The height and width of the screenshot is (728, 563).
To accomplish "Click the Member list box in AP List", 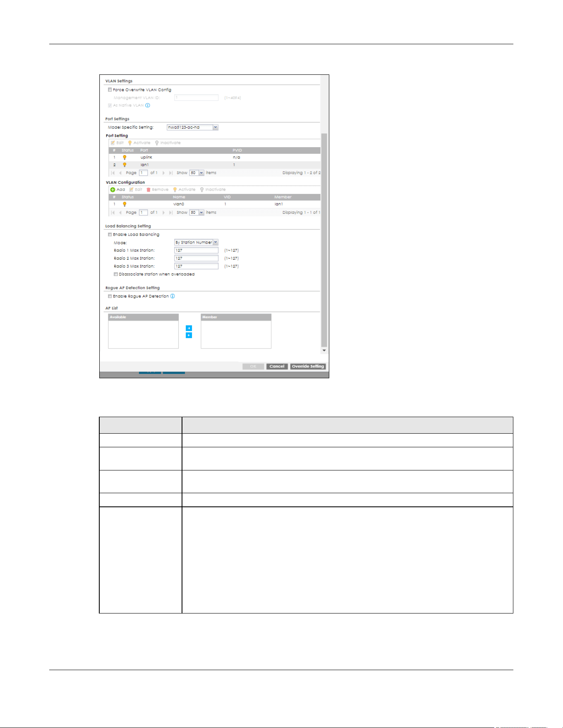I will tap(236, 334).
